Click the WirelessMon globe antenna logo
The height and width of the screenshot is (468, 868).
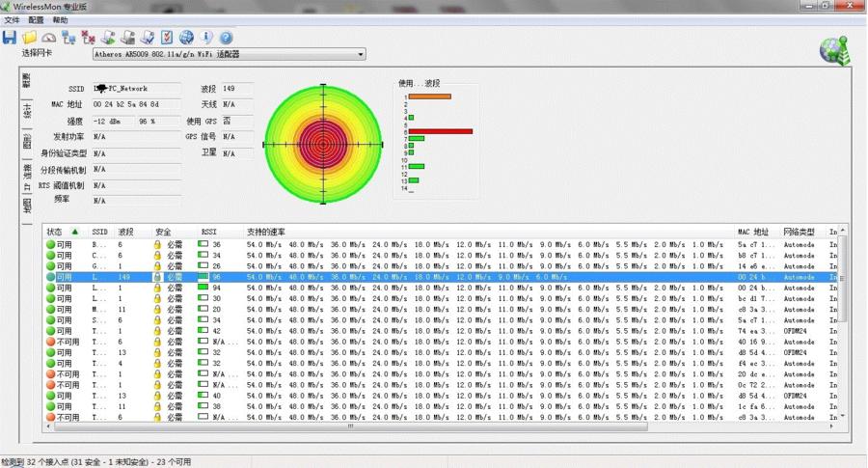tap(835, 51)
